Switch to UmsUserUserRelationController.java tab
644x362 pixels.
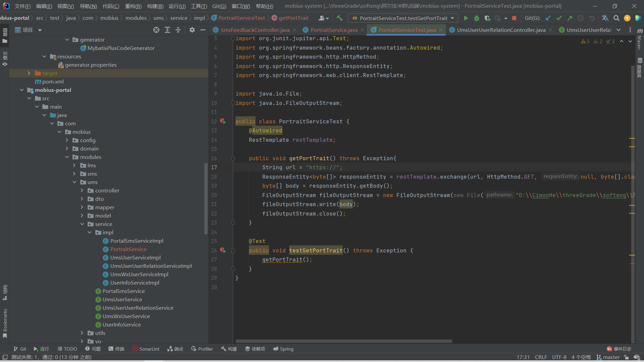[x=501, y=30]
